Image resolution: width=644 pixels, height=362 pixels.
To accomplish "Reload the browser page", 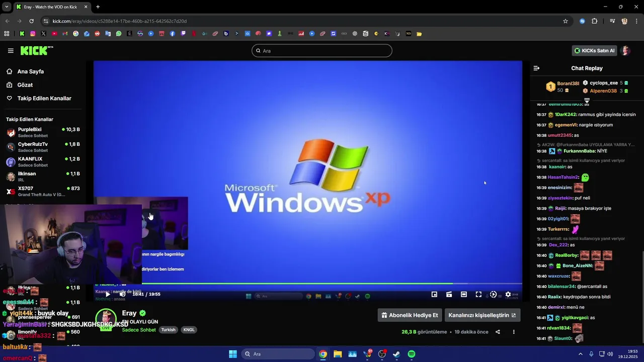I will pyautogui.click(x=31, y=21).
